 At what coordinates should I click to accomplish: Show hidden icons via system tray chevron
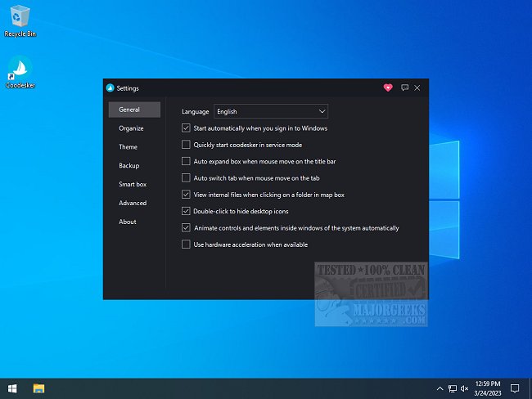[439, 388]
